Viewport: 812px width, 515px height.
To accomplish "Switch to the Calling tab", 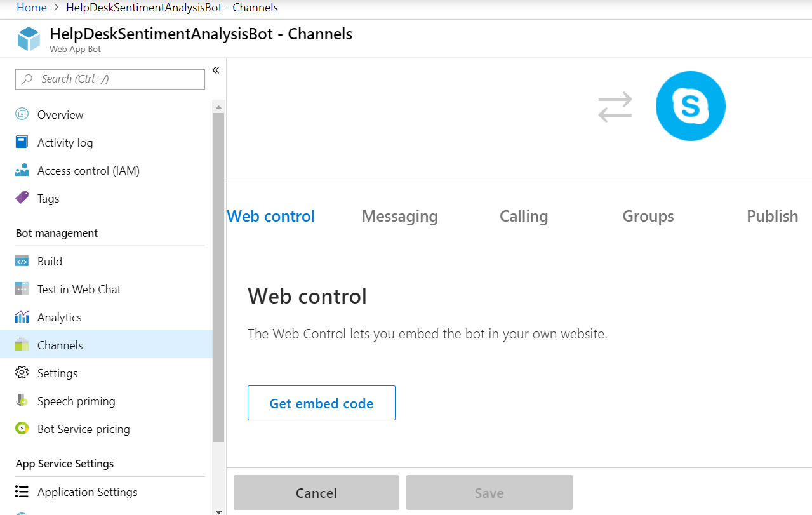I will click(x=524, y=216).
